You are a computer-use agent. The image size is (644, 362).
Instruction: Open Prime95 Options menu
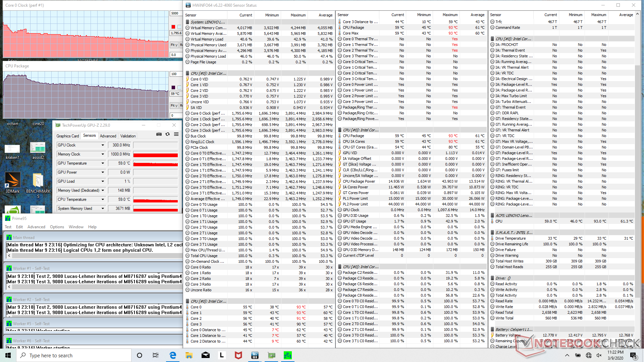pyautogui.click(x=57, y=227)
